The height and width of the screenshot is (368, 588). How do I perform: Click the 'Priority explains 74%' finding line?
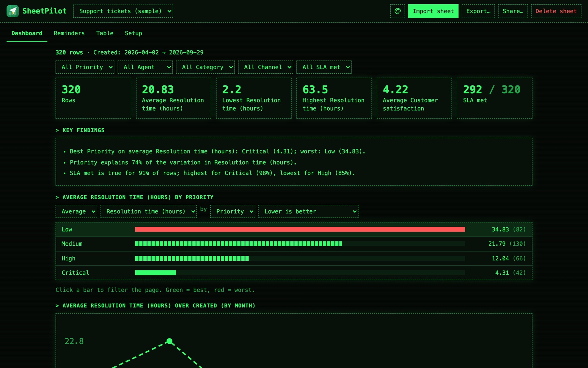coord(183,162)
